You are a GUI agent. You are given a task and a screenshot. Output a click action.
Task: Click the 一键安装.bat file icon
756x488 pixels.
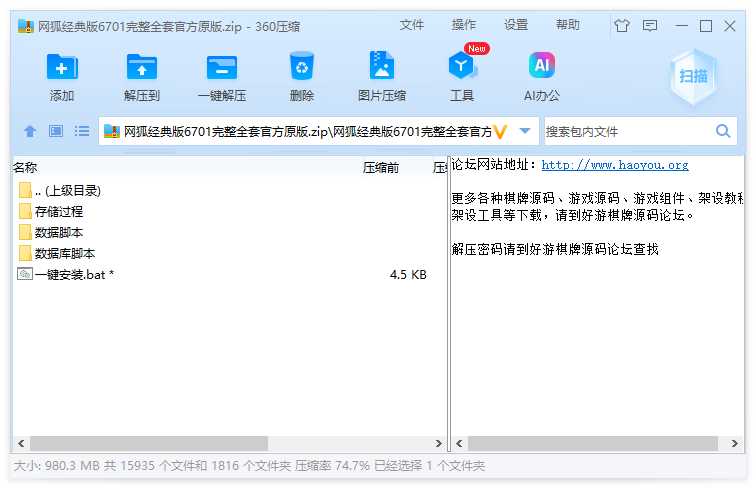click(x=25, y=274)
